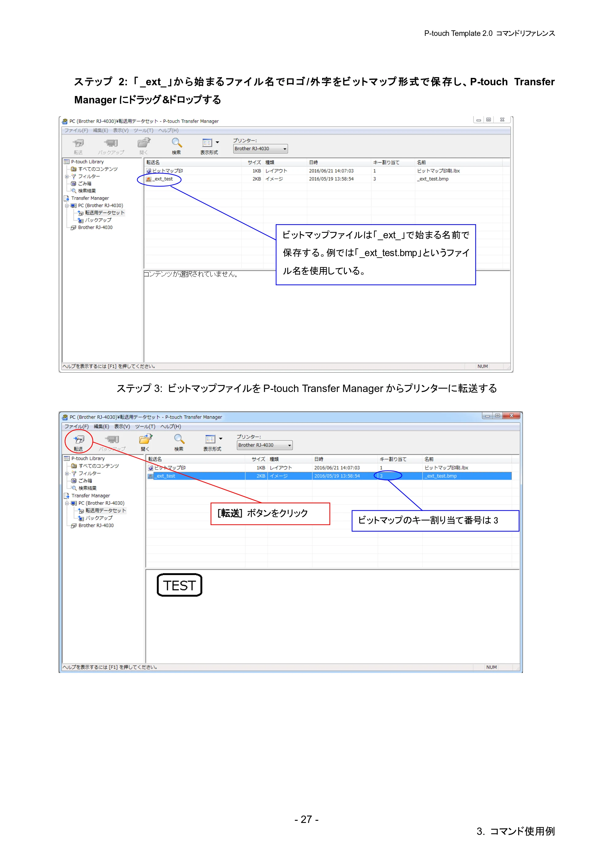Select ごみ箱 in Step 2 window tree

[81, 184]
